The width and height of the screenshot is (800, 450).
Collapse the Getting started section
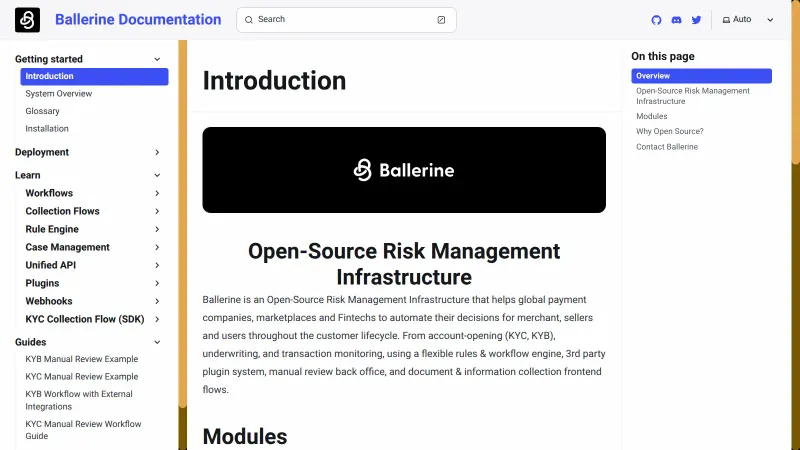coord(157,59)
